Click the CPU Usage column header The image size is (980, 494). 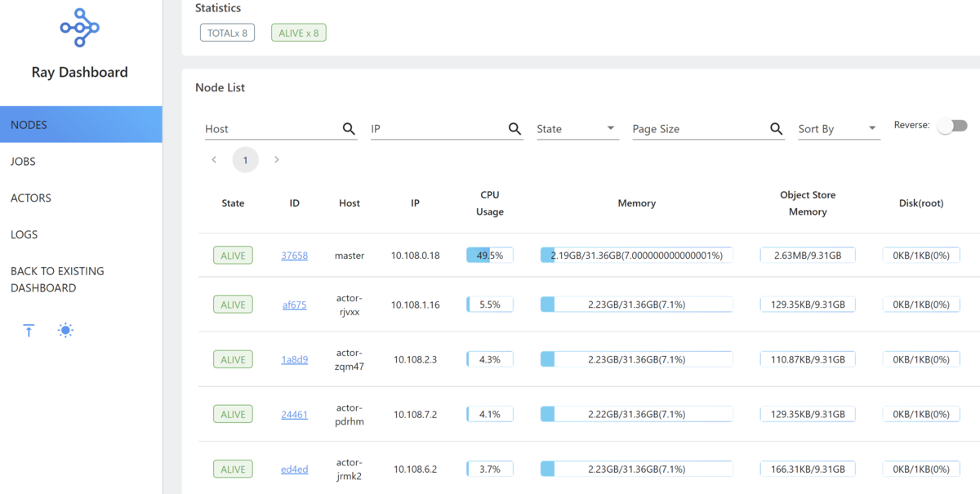(x=490, y=203)
